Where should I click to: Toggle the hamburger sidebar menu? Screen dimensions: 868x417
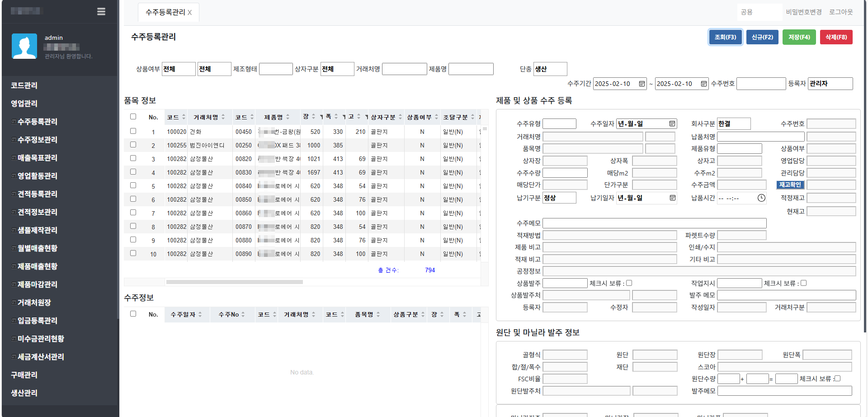click(101, 11)
